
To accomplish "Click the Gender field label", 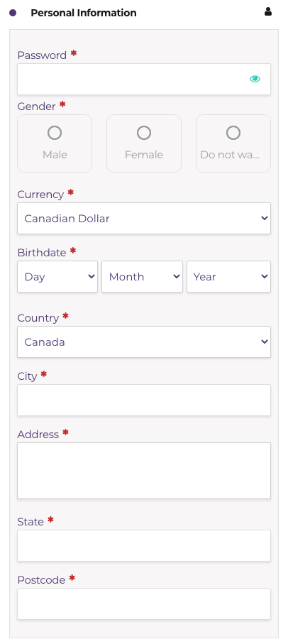I will tap(36, 107).
